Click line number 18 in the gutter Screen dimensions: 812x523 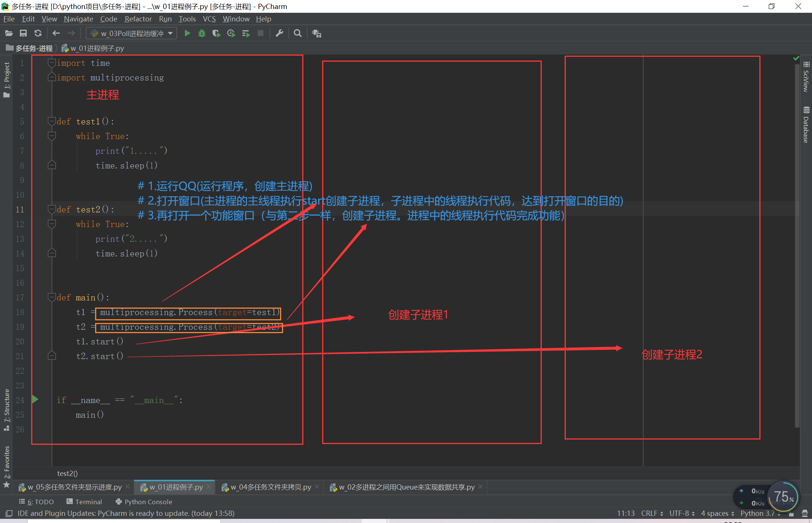[x=20, y=312]
